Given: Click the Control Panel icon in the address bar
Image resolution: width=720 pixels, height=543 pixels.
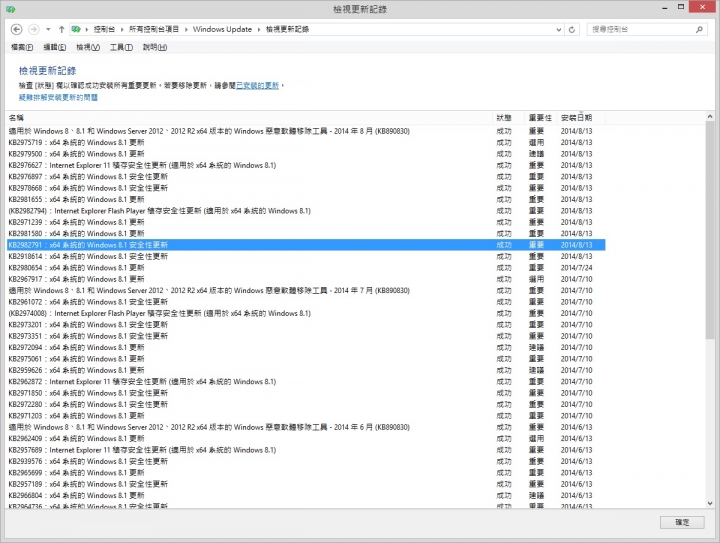Looking at the screenshot, I should pos(76,29).
